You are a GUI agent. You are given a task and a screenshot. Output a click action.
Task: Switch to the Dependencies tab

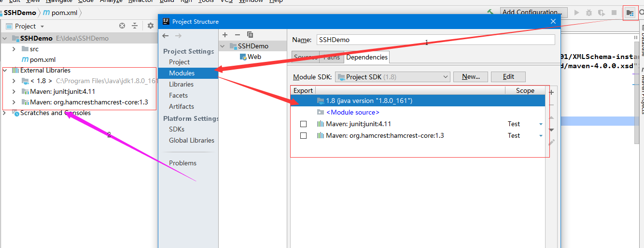[x=367, y=57]
